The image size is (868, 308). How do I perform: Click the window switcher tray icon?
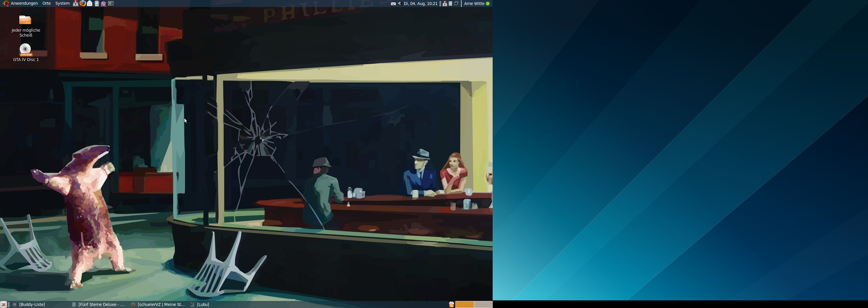tap(457, 3)
